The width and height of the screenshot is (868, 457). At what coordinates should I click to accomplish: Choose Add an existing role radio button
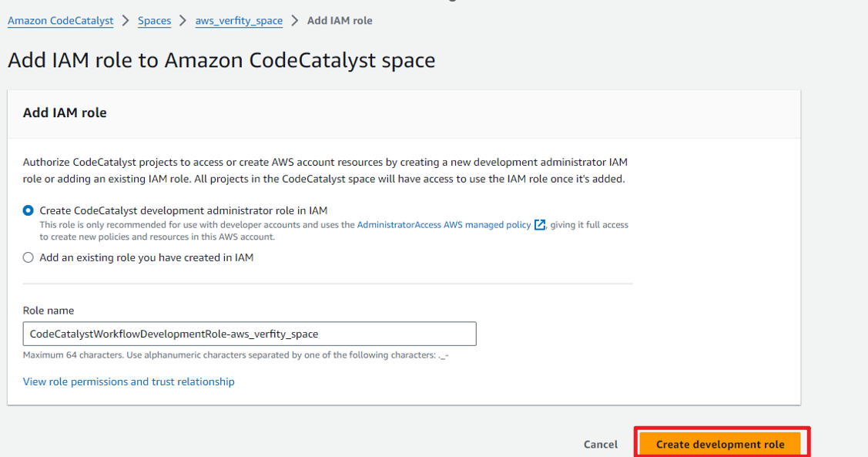28,258
